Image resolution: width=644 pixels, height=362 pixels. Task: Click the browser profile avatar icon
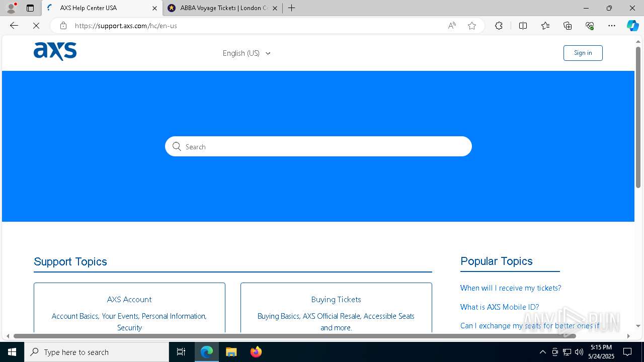coord(11,8)
